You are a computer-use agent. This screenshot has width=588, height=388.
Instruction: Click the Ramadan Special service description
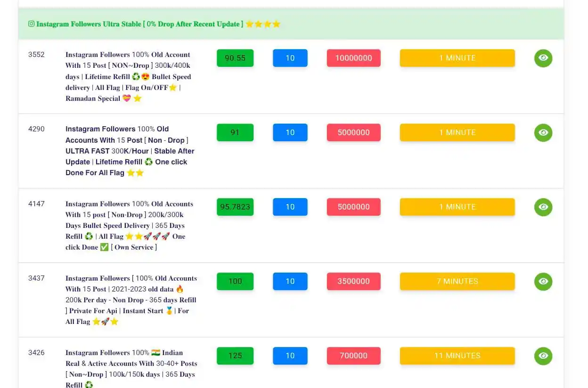(129, 76)
